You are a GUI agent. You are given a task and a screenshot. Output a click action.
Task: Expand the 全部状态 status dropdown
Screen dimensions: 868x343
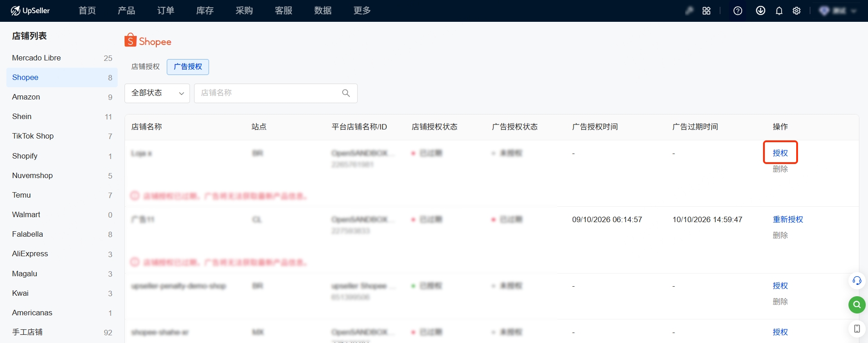click(x=157, y=93)
